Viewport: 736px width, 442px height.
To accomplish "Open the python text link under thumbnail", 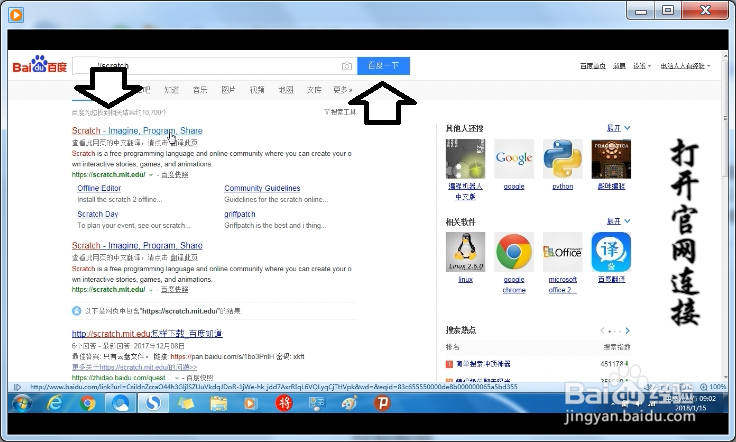I will click(562, 186).
